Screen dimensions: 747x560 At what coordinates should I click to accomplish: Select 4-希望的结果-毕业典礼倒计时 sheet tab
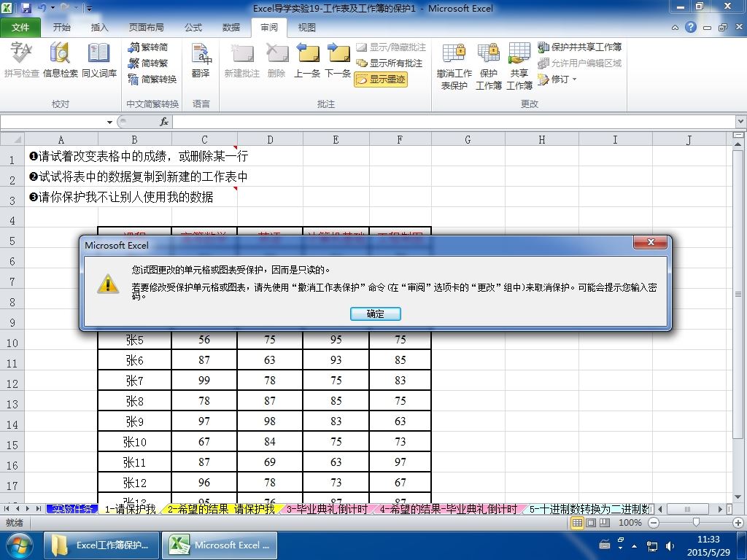[448, 509]
